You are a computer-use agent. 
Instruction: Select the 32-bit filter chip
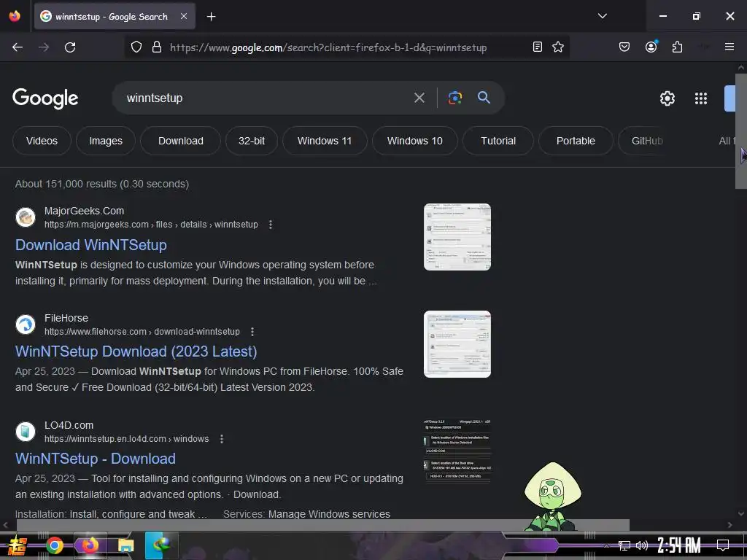pyautogui.click(x=252, y=141)
